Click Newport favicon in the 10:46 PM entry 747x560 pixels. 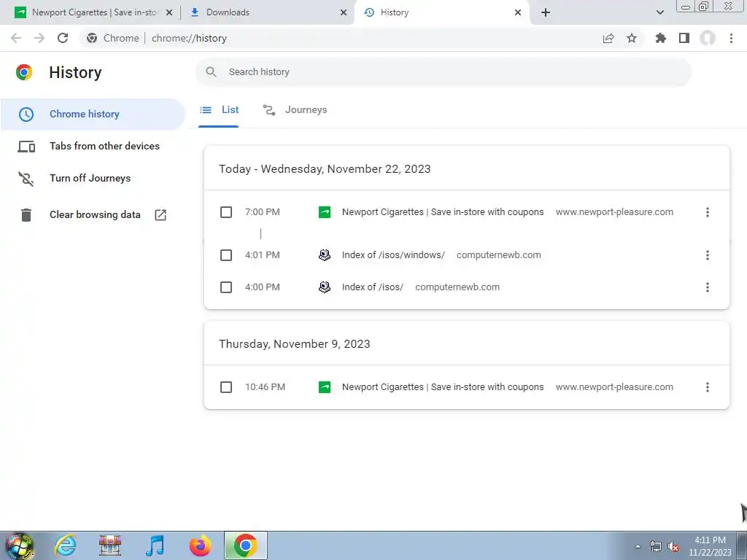(325, 387)
